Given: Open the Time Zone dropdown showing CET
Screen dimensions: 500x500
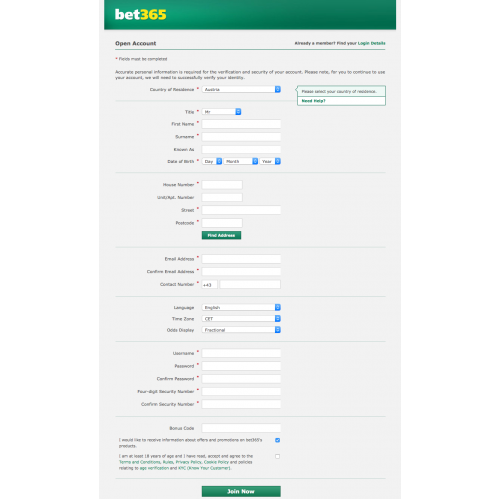Looking at the screenshot, I should click(241, 319).
